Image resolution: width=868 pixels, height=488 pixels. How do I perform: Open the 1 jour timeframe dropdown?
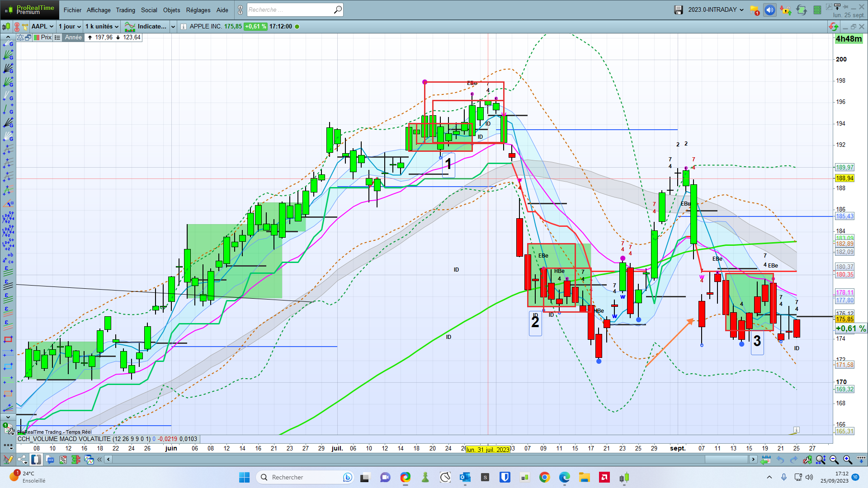pos(70,26)
